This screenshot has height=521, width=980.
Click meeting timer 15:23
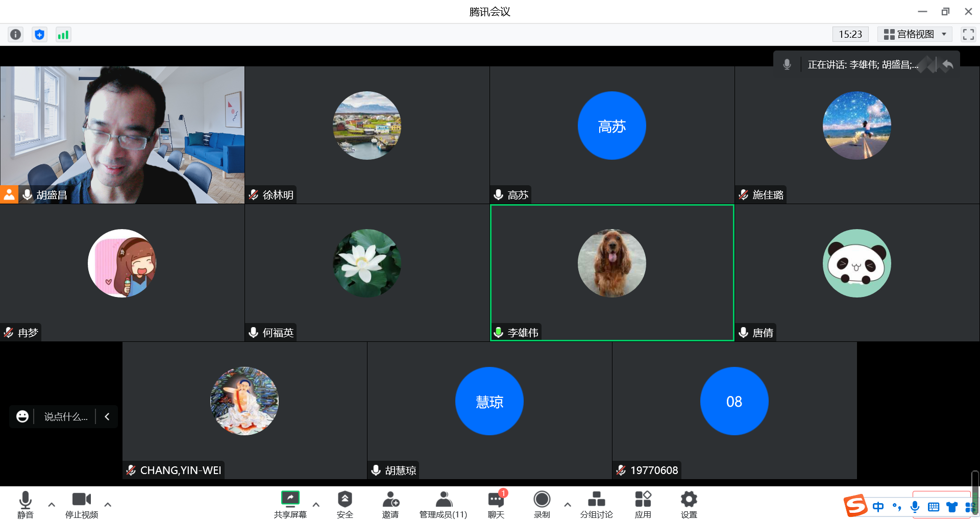pyautogui.click(x=850, y=34)
